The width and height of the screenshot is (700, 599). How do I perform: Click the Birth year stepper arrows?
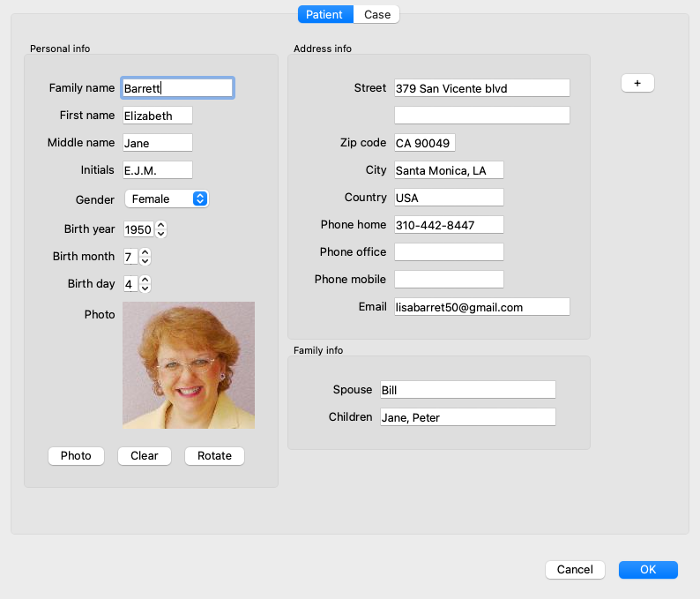[160, 229]
